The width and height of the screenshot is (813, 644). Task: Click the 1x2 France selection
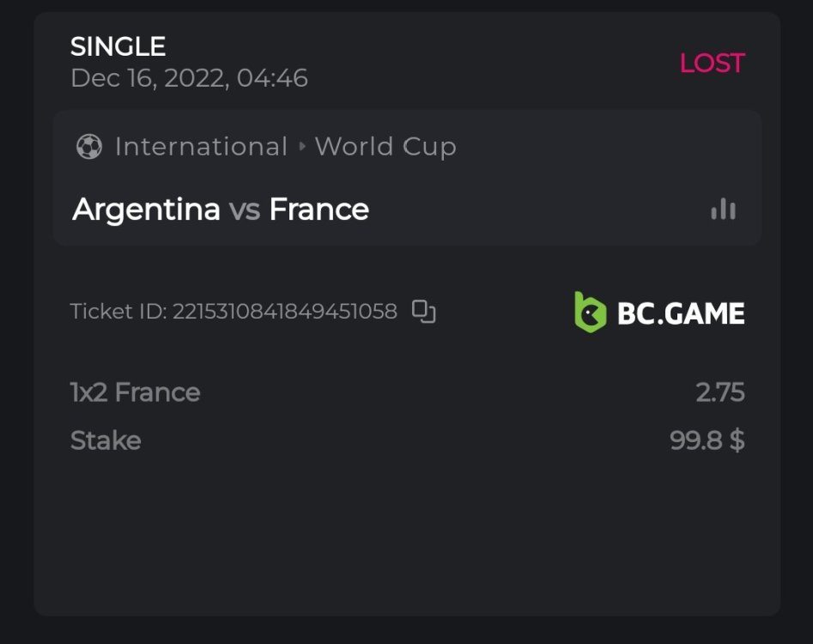coord(135,392)
